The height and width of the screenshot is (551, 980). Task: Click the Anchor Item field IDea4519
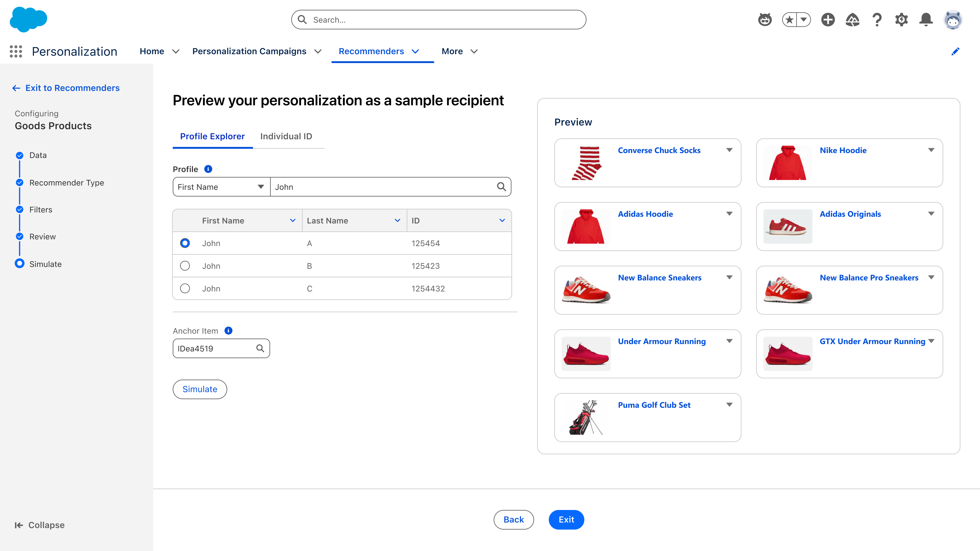coord(221,348)
